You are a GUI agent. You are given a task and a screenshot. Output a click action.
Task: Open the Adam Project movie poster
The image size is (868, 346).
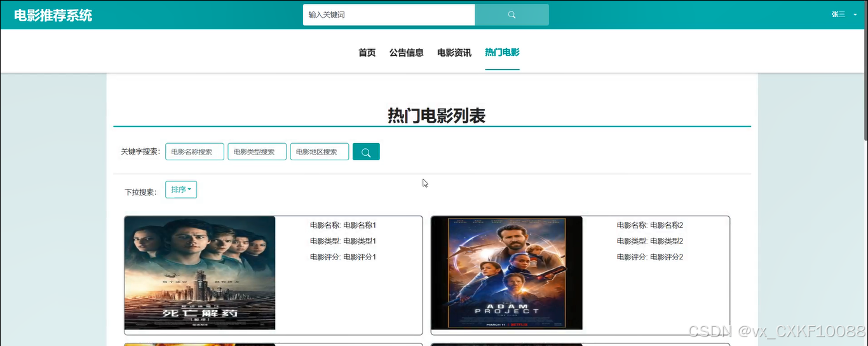coord(507,273)
